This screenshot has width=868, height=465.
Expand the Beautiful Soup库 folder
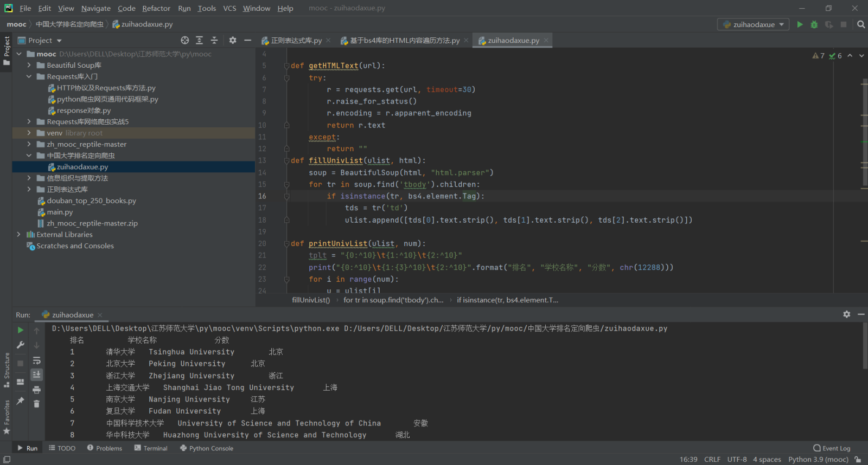coord(29,65)
